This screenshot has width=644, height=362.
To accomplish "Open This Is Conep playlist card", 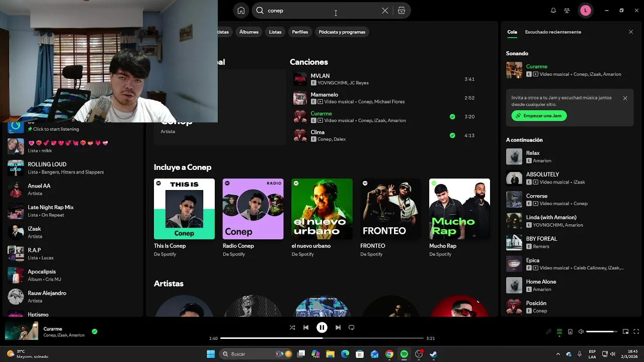I will tap(184, 218).
